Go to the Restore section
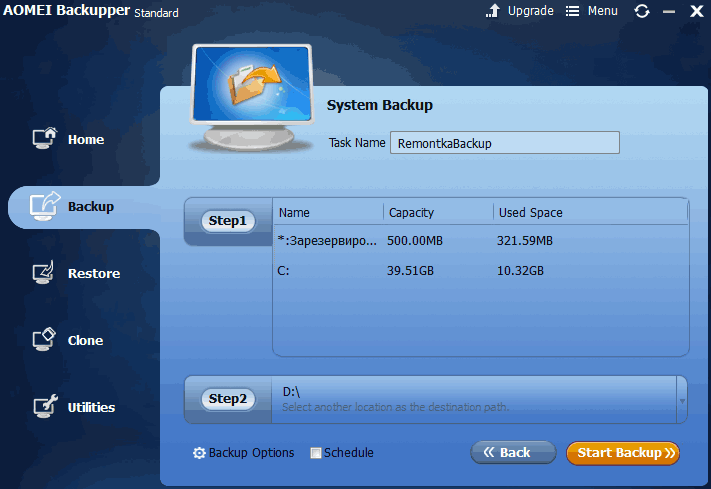The height and width of the screenshot is (489, 711). point(76,273)
